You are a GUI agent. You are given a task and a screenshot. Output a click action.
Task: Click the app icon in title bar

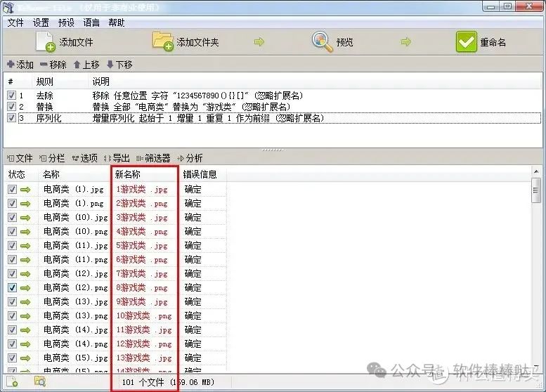point(8,7)
